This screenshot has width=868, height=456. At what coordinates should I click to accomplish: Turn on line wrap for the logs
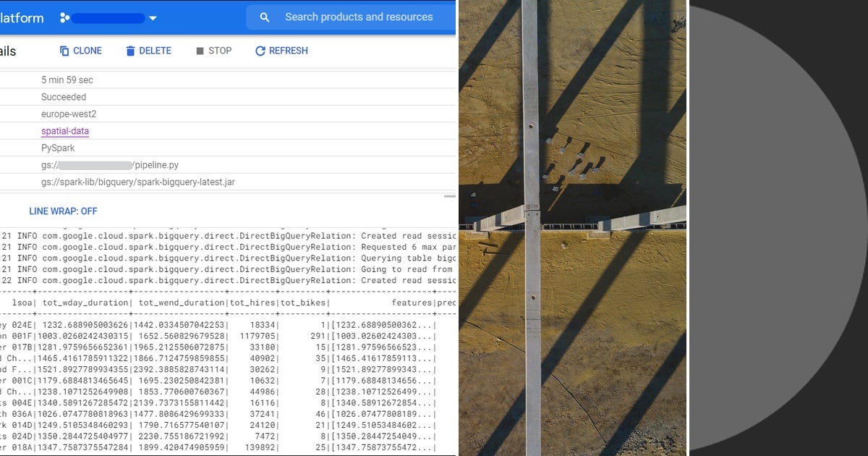(x=64, y=211)
